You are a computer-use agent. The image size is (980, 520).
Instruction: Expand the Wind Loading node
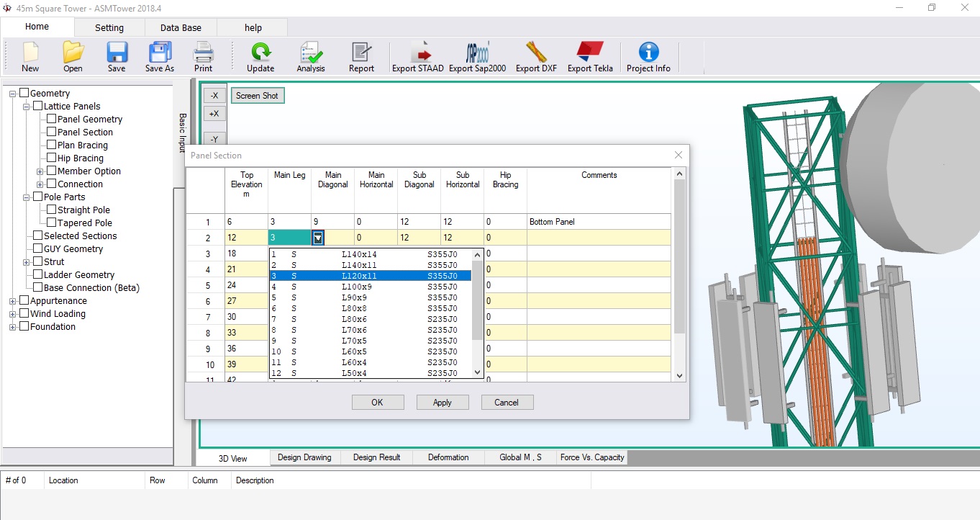click(x=13, y=314)
